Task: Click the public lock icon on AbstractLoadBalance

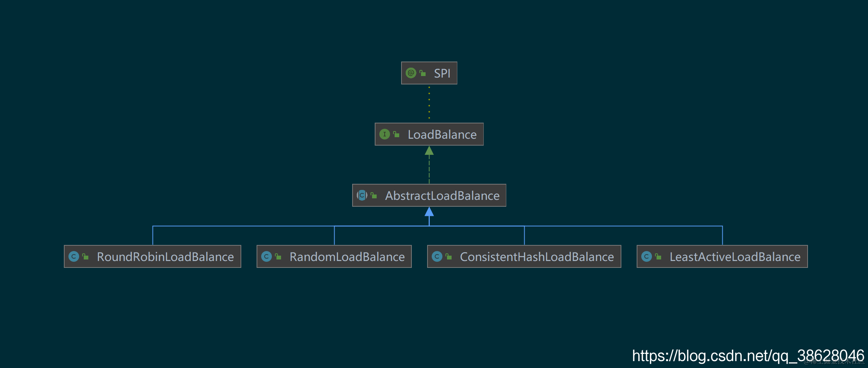Action: (374, 195)
